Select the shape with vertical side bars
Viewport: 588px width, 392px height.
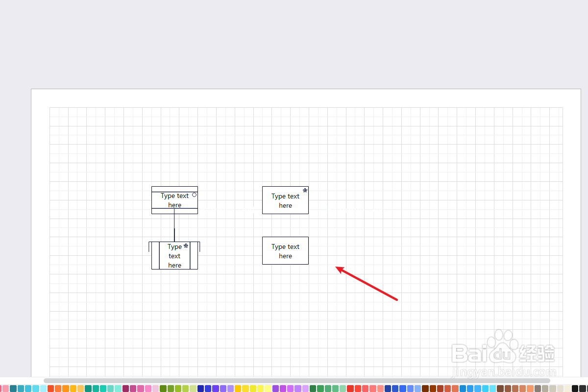[x=174, y=255]
